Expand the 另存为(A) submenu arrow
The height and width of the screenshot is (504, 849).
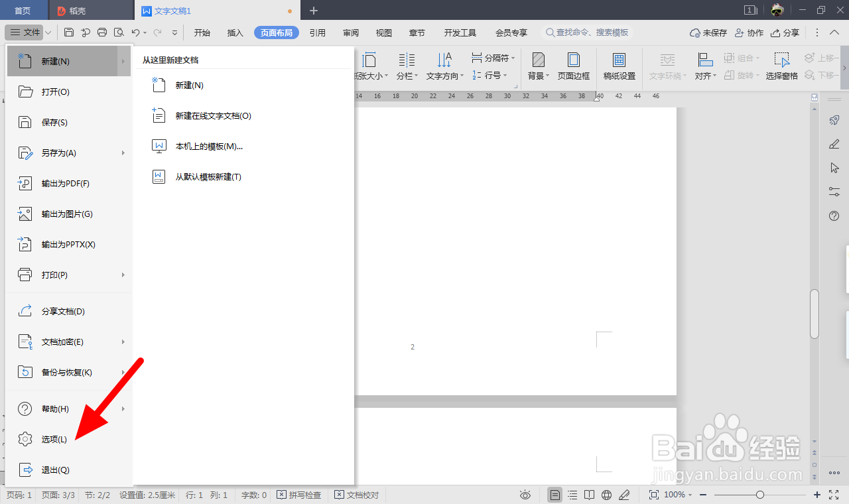click(x=123, y=153)
